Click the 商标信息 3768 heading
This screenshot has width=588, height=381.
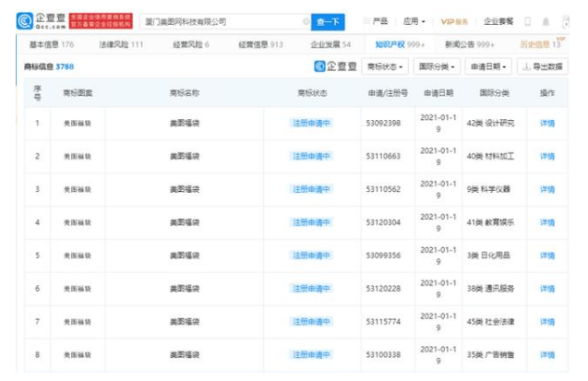coord(49,66)
